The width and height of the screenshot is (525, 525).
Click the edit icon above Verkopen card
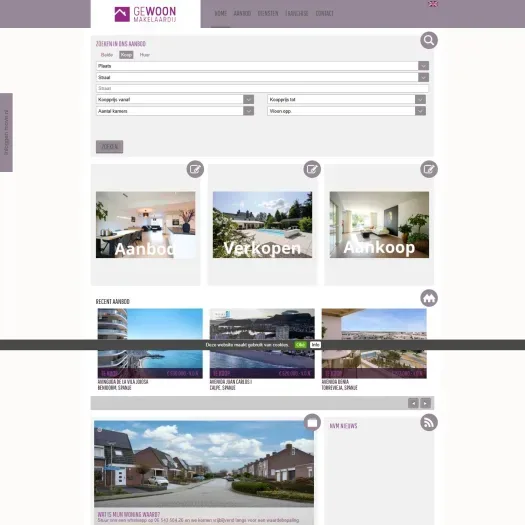coord(312,169)
